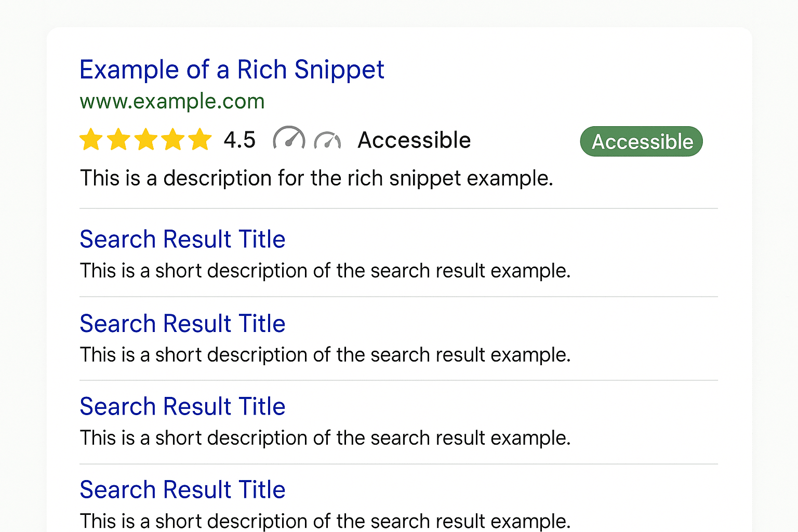Click the green Accessible badge
The height and width of the screenshot is (532, 798).
coord(641,141)
